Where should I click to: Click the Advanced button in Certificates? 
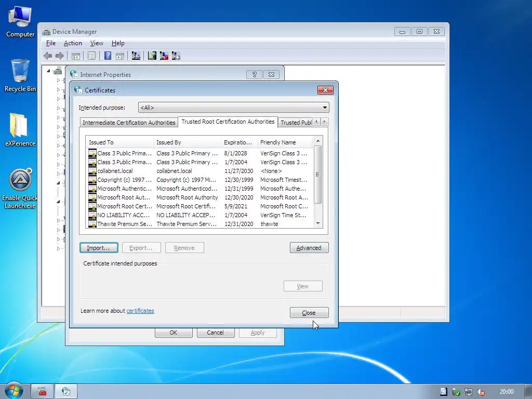[x=309, y=248]
